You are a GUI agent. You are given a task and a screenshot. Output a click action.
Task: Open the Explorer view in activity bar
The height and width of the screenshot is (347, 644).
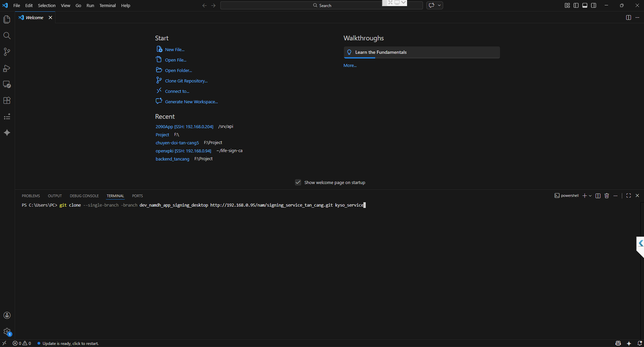pos(7,20)
